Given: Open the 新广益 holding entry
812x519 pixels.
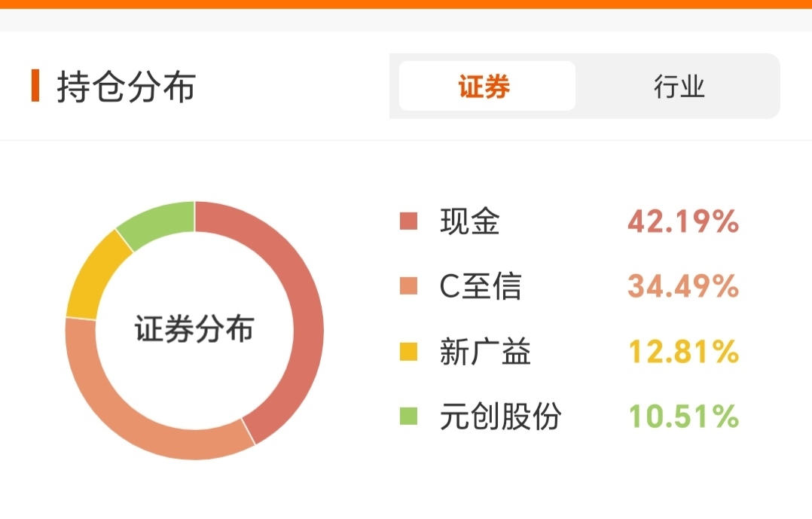Looking at the screenshot, I should (485, 352).
